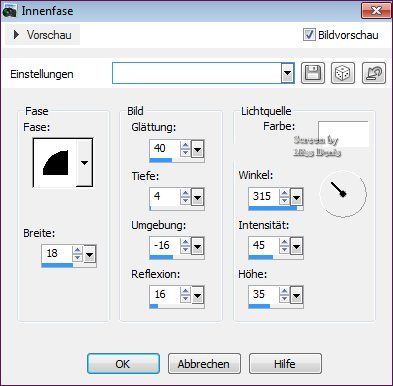Click the Hilfe button
This screenshot has height=386, width=393.
pyautogui.click(x=285, y=364)
